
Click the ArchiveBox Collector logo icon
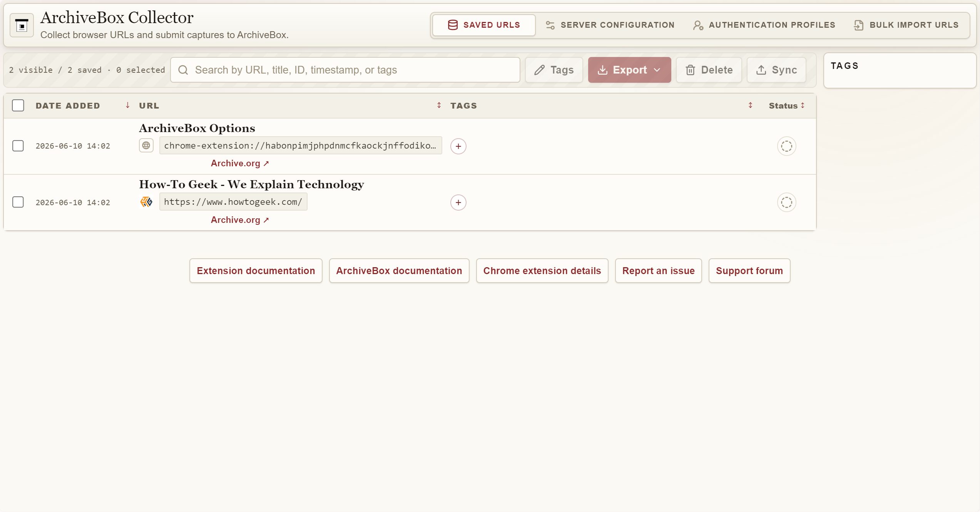point(22,25)
